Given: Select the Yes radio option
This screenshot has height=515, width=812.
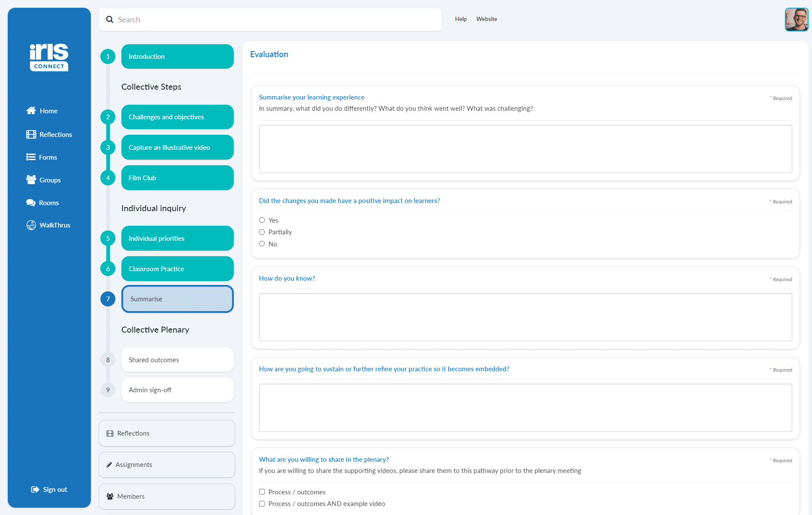Looking at the screenshot, I should (262, 220).
